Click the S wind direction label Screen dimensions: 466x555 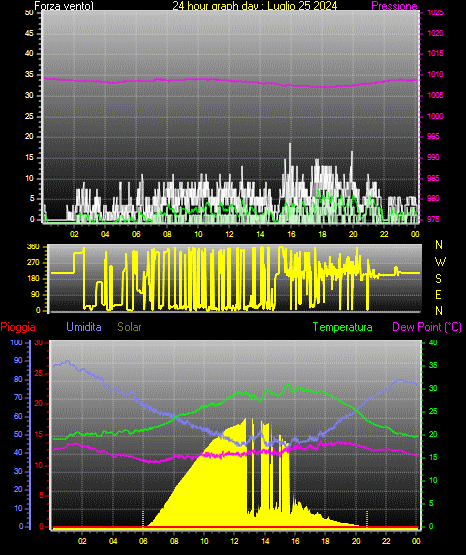[x=438, y=279]
